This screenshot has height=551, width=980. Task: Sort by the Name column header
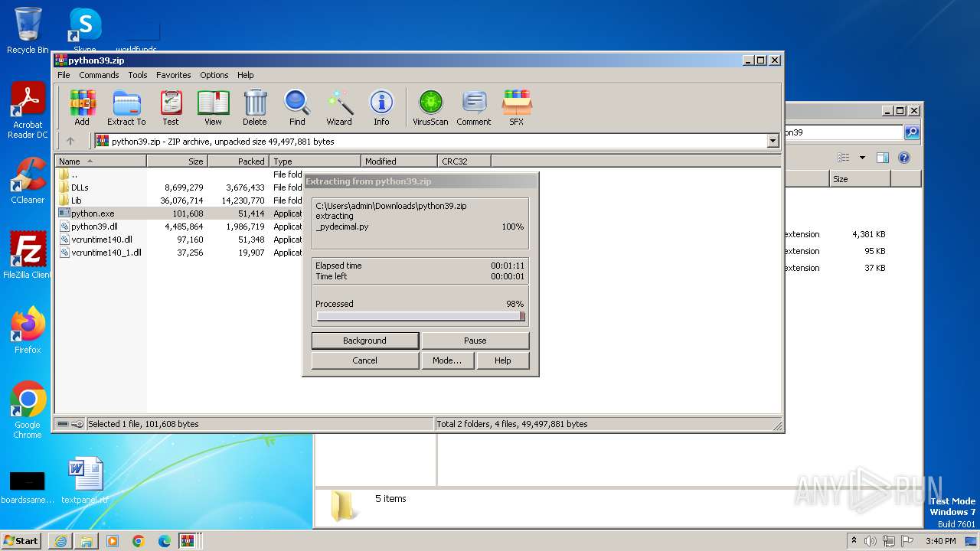[100, 161]
